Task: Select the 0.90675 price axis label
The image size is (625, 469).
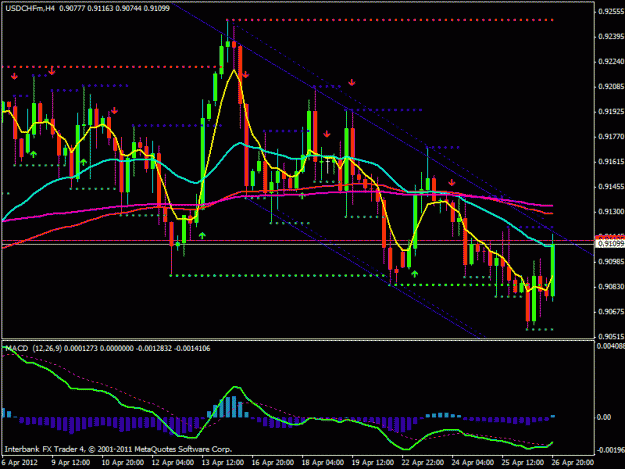Action: coord(611,312)
